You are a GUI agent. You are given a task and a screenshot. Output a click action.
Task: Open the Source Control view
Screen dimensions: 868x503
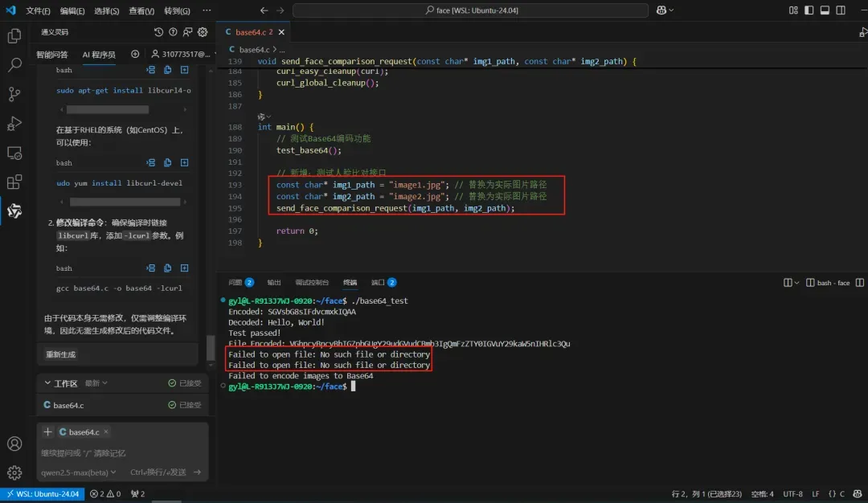click(x=14, y=94)
